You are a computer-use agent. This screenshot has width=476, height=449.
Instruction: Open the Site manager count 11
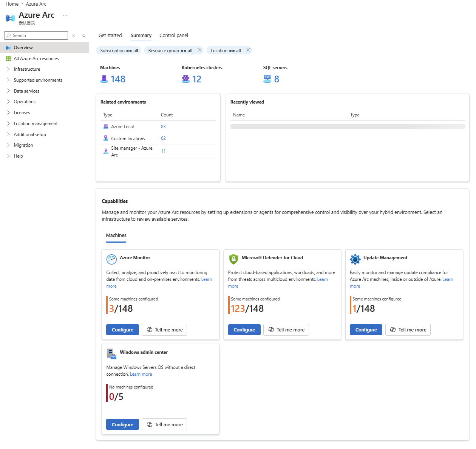point(163,151)
